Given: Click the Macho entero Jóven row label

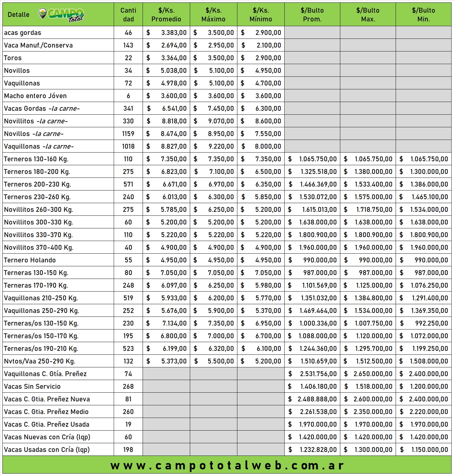Looking at the screenshot, I should (x=35, y=96).
